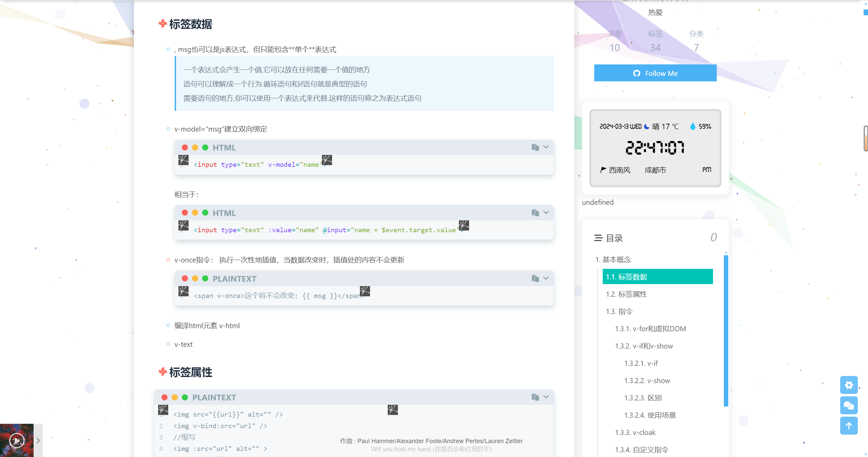Toggle the v-once PLAINTEXT code block
Image resolution: width=868 pixels, height=457 pixels.
coord(546,278)
